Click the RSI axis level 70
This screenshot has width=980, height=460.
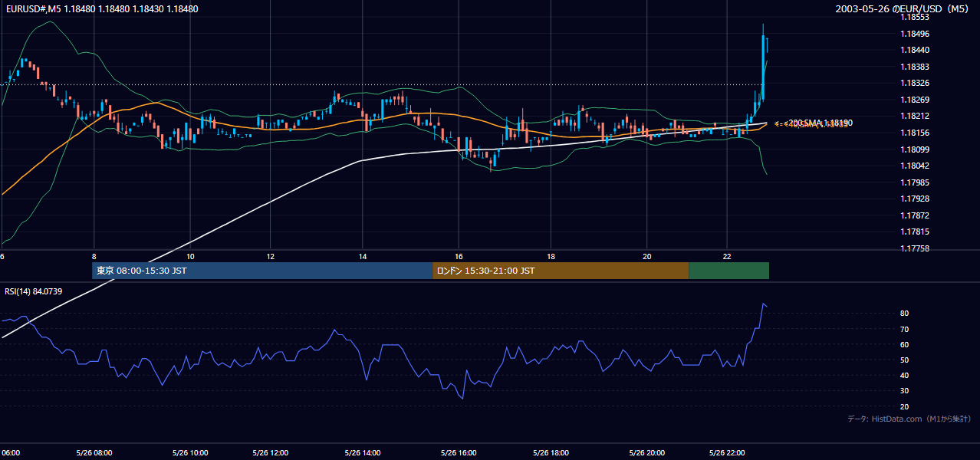[x=904, y=329]
